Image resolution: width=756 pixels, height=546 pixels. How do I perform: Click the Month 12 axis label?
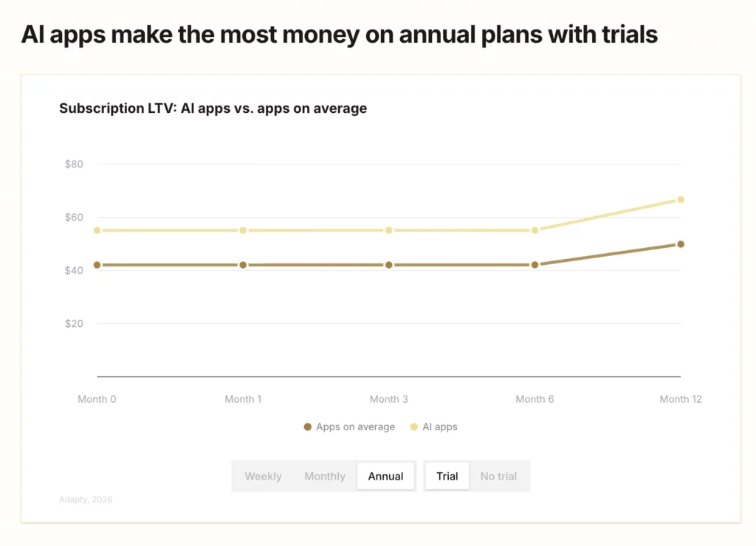(x=680, y=398)
